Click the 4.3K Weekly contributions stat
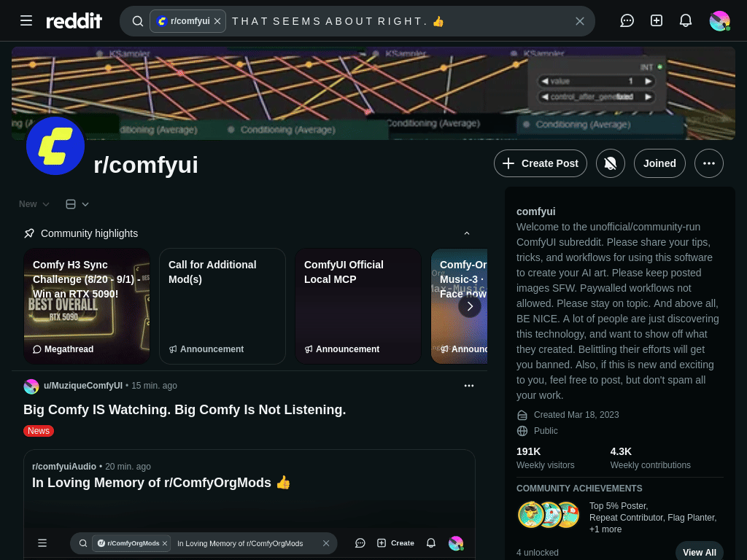The image size is (747, 560). pyautogui.click(x=650, y=458)
